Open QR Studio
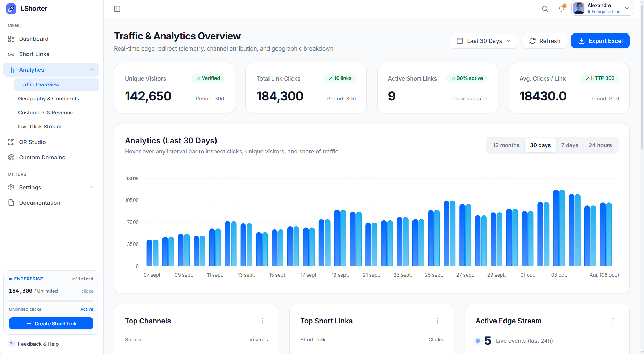Image resolution: width=644 pixels, height=354 pixels. point(51,142)
